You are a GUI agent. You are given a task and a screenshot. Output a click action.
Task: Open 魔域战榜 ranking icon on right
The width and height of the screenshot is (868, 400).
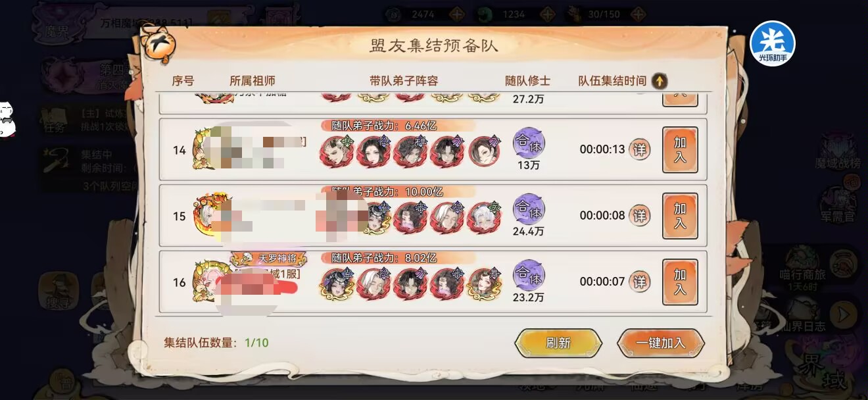coord(838,152)
